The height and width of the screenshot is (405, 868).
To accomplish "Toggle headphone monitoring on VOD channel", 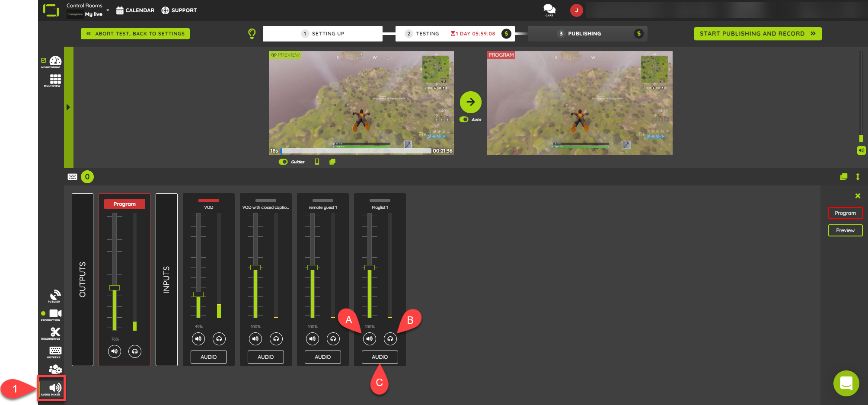I will tap(219, 339).
